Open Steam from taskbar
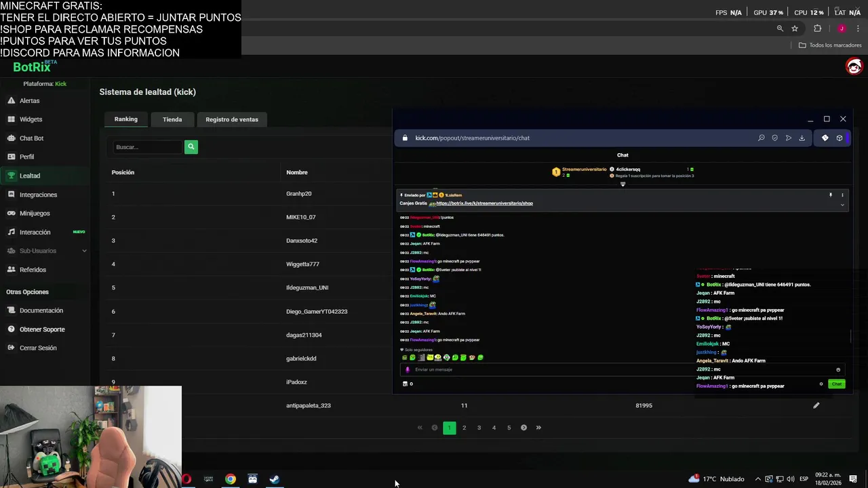This screenshot has width=868, height=488. pos(274,479)
